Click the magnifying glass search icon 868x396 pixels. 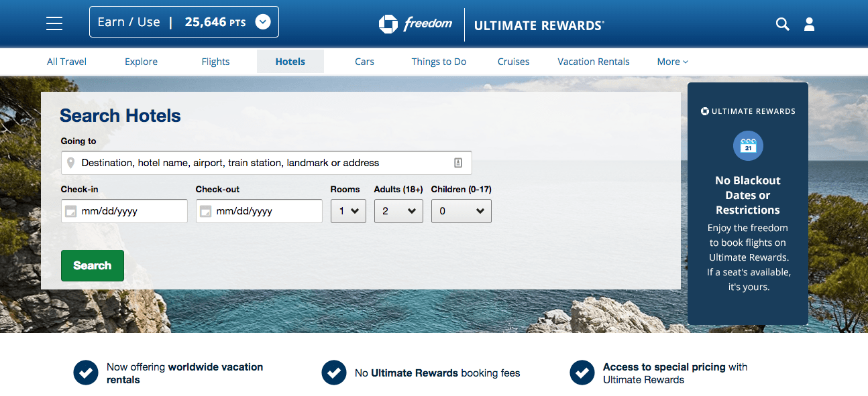coord(782,23)
